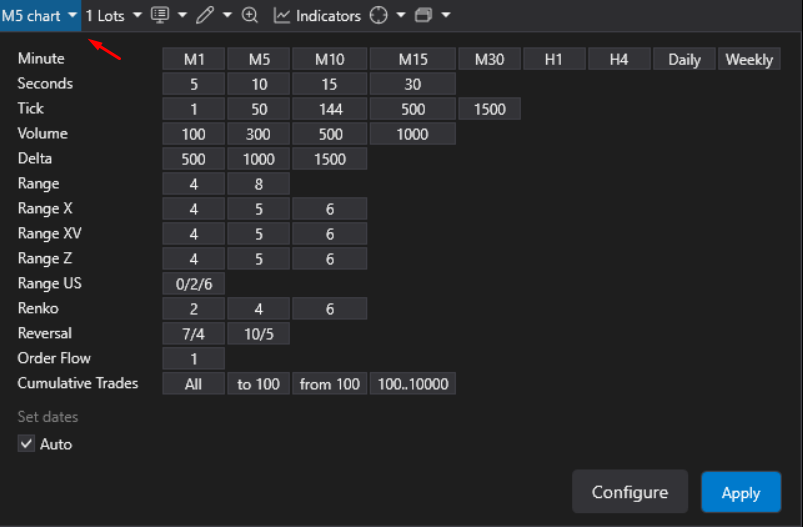This screenshot has height=527, width=803.
Task: Click the chart template monitor icon
Action: pyautogui.click(x=159, y=16)
